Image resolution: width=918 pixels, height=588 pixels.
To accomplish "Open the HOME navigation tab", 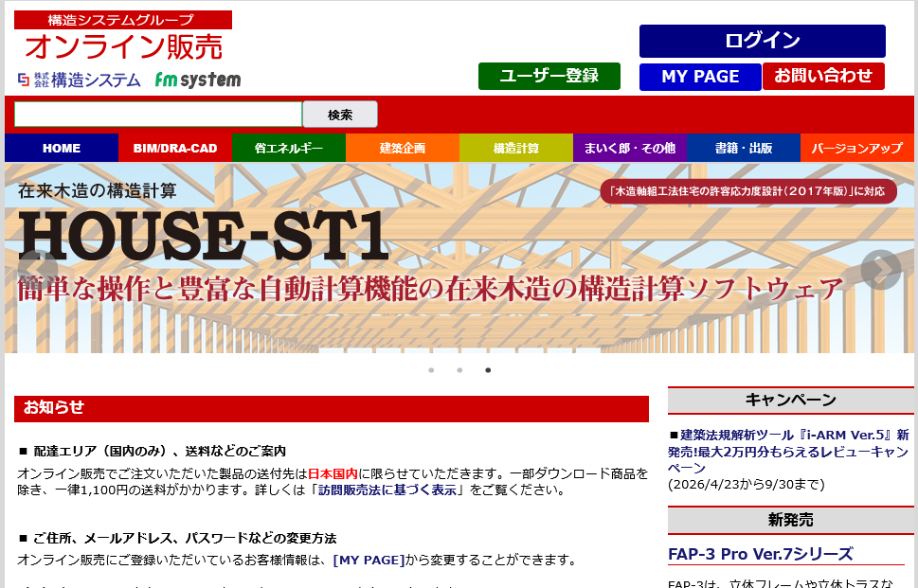I will point(62,148).
